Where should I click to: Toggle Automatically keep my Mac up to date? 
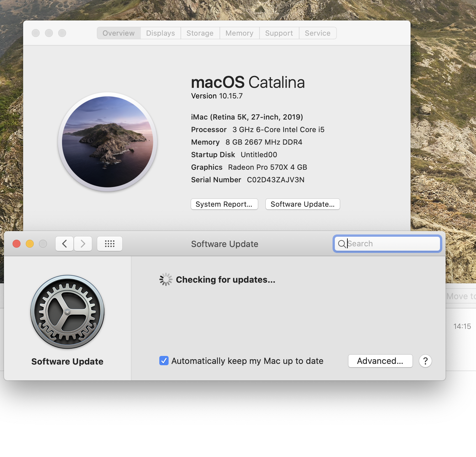coord(164,361)
